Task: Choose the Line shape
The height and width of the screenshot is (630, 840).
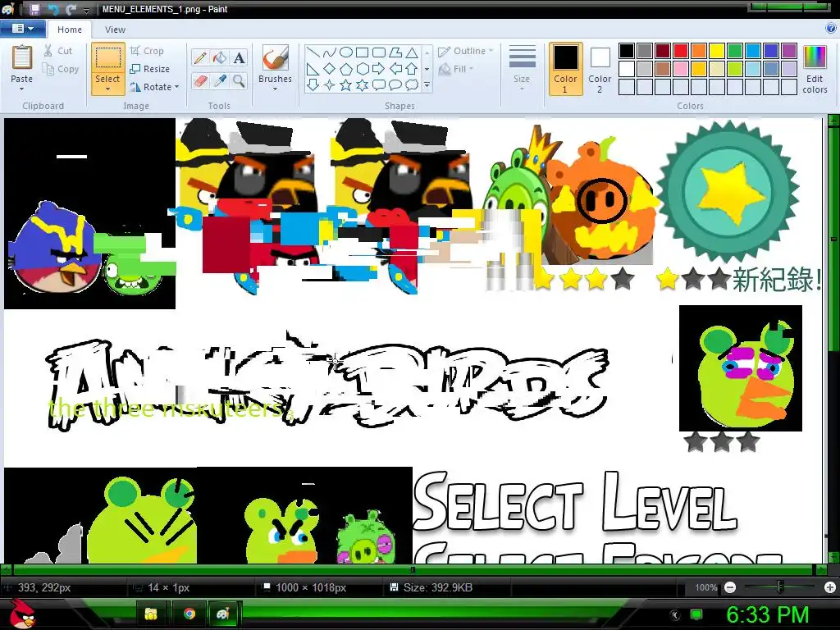Action: 313,52
